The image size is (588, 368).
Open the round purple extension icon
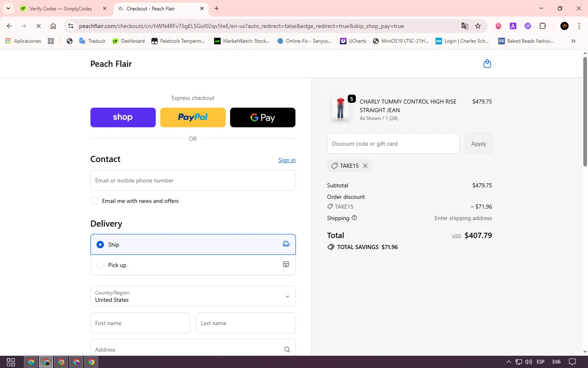(528, 26)
